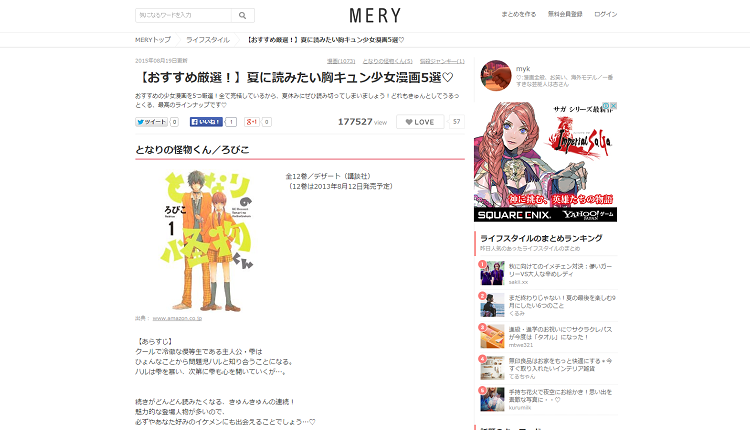Open the 漫画(1073) tag link

341,61
